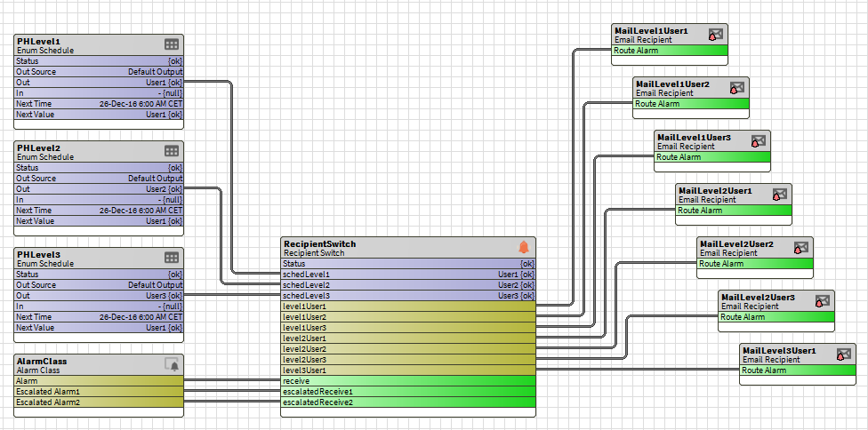Click the schedLevel2 row in RecipientSwitch

tap(408, 285)
